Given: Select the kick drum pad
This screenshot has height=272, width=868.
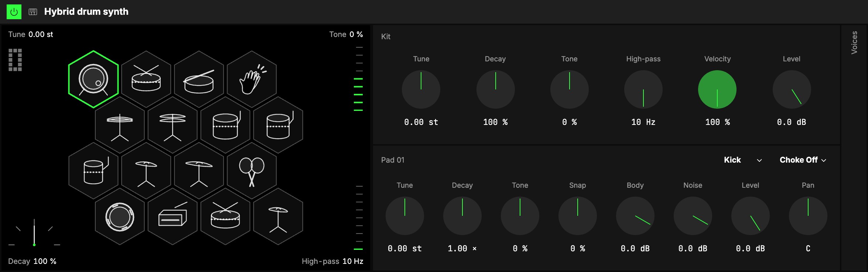Looking at the screenshot, I should (93, 79).
